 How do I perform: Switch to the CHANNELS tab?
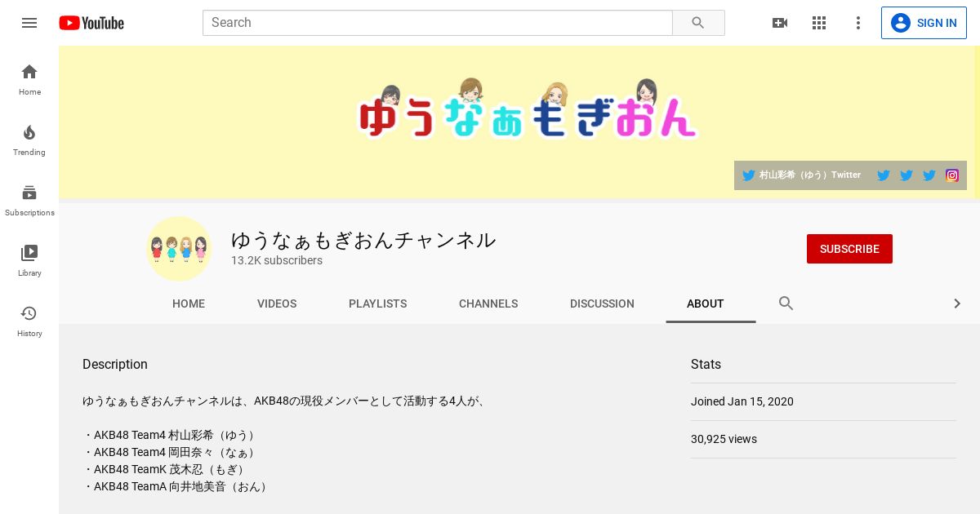[x=488, y=304]
